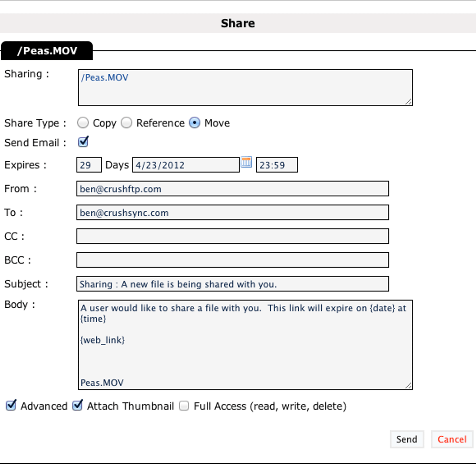
Task: Toggle the Send Email checkbox
Action: (x=83, y=142)
